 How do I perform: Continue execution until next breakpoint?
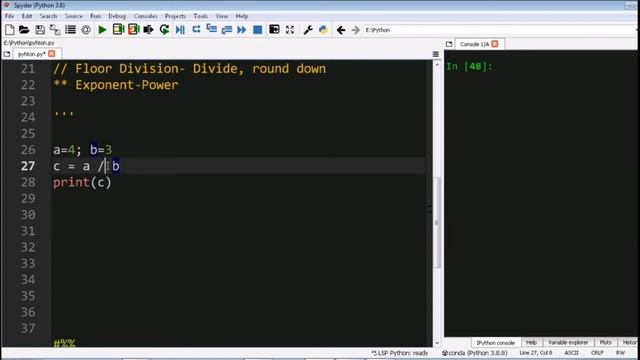click(x=242, y=30)
